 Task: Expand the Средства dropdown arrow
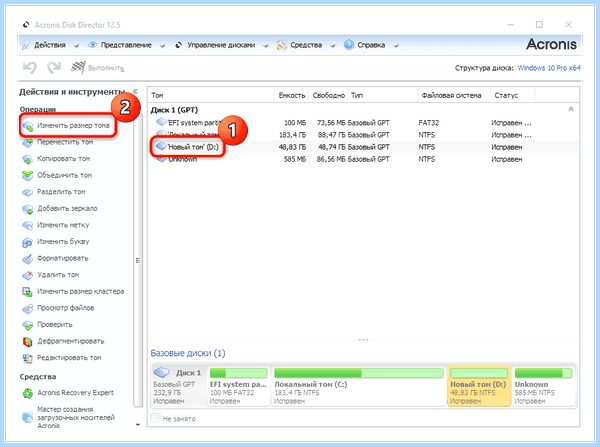(333, 46)
